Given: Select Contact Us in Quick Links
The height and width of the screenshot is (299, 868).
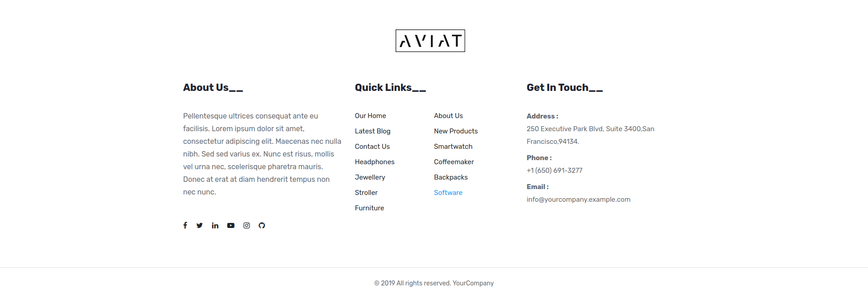Looking at the screenshot, I should point(372,147).
